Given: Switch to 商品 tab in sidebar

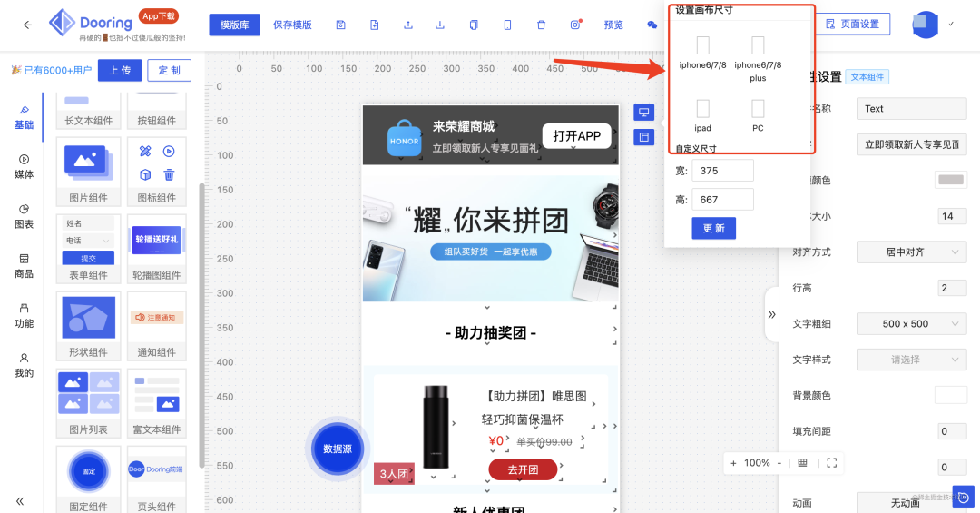Looking at the screenshot, I should (24, 267).
